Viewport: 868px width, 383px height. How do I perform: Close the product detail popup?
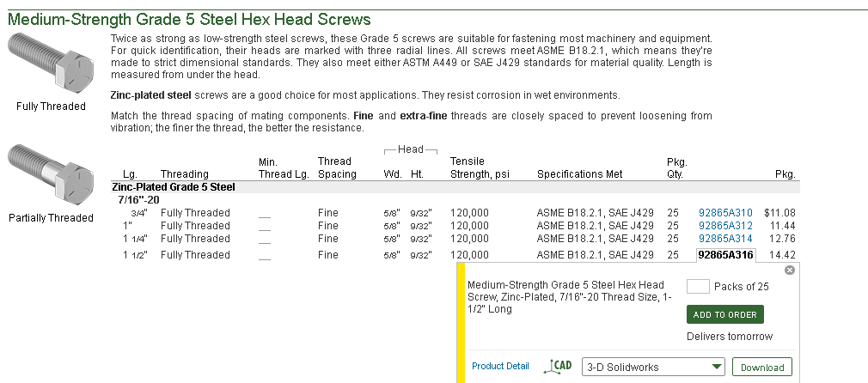(x=790, y=270)
